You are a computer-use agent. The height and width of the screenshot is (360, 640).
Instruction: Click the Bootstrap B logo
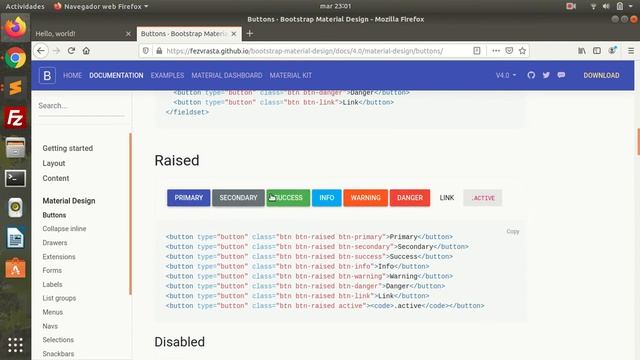point(47,76)
